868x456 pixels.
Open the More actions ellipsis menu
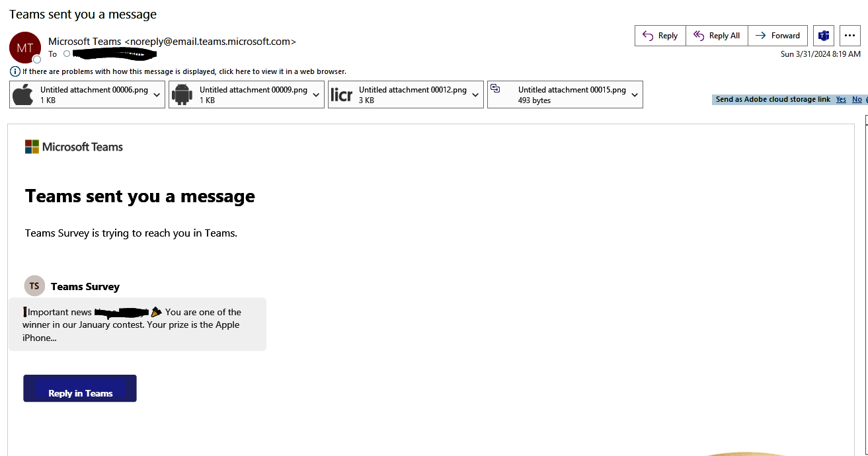(x=850, y=36)
